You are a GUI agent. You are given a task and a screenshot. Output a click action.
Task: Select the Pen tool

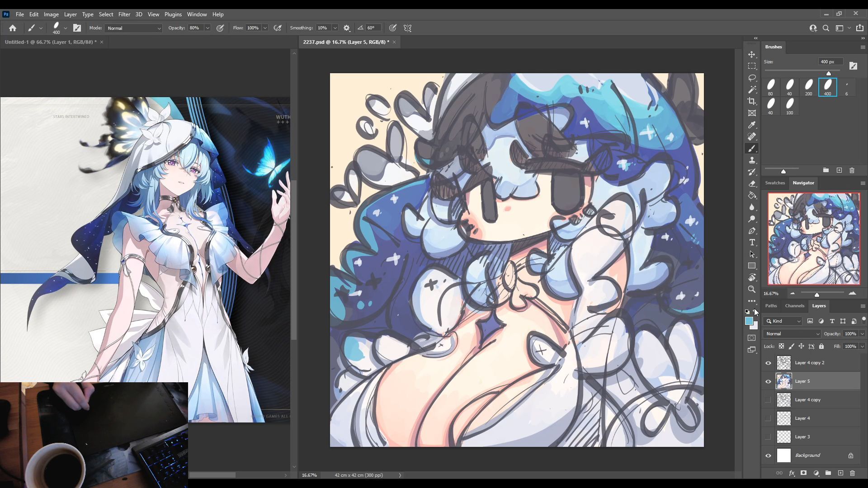[x=752, y=230]
